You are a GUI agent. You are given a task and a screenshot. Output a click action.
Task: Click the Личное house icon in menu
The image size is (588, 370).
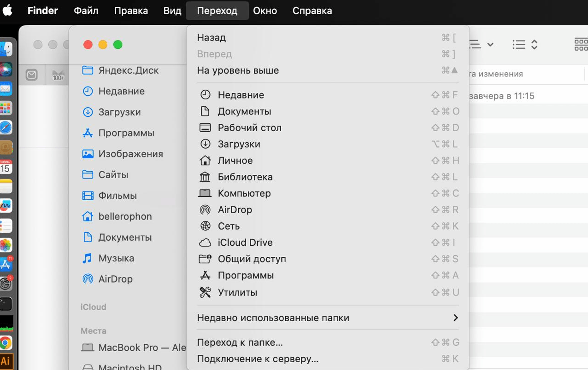click(x=205, y=161)
